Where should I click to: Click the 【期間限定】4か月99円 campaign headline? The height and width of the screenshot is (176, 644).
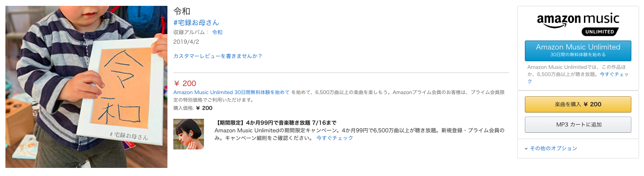coord(276,123)
